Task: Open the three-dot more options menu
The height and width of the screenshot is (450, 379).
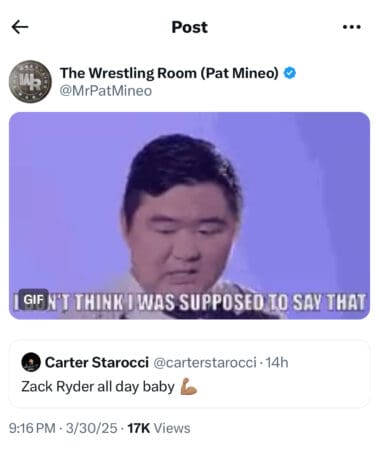Action: [x=352, y=27]
